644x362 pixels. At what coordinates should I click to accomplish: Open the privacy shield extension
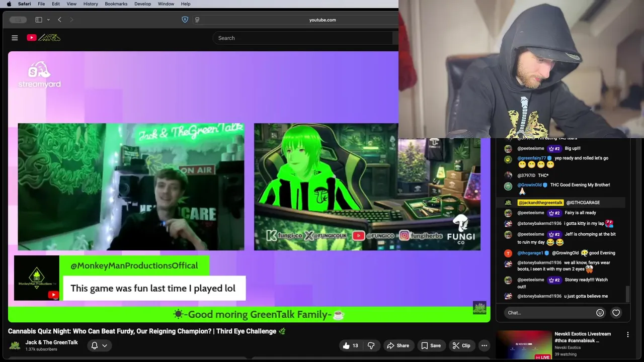pos(185,20)
